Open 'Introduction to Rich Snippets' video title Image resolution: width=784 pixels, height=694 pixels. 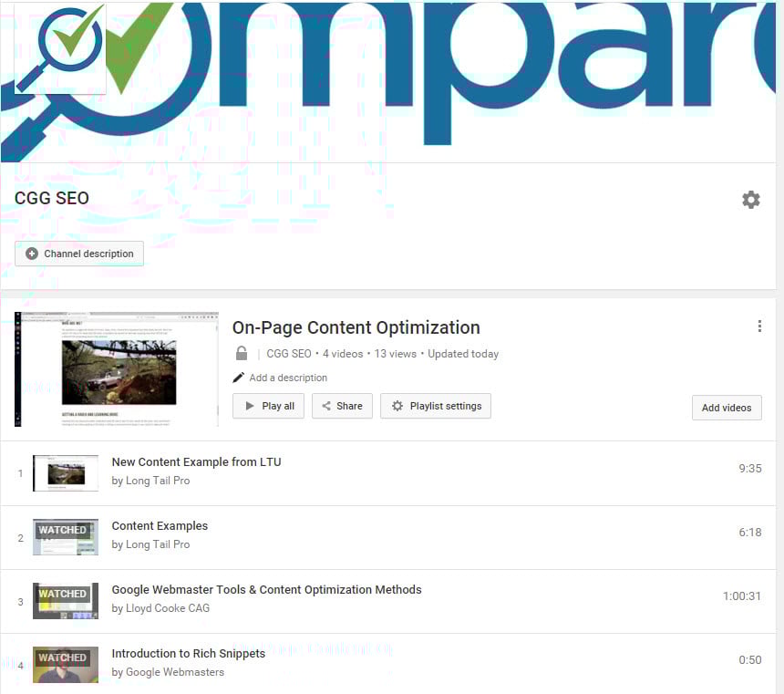[x=189, y=654]
